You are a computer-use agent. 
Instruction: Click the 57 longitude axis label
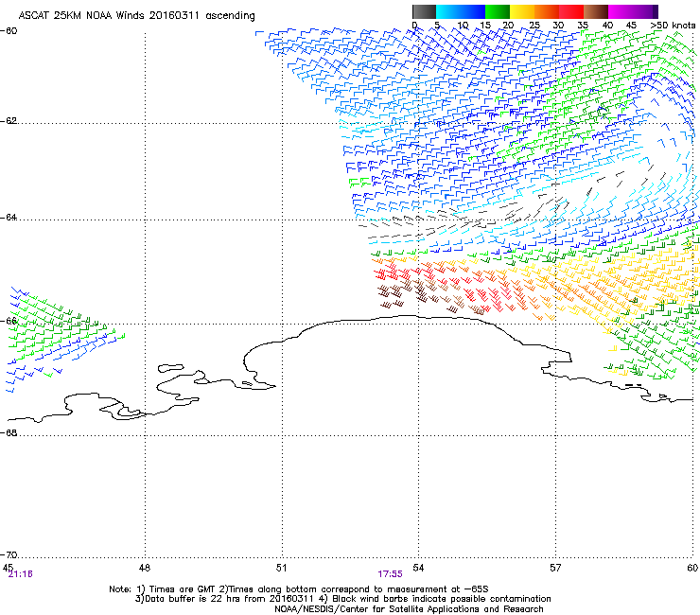pos(555,568)
